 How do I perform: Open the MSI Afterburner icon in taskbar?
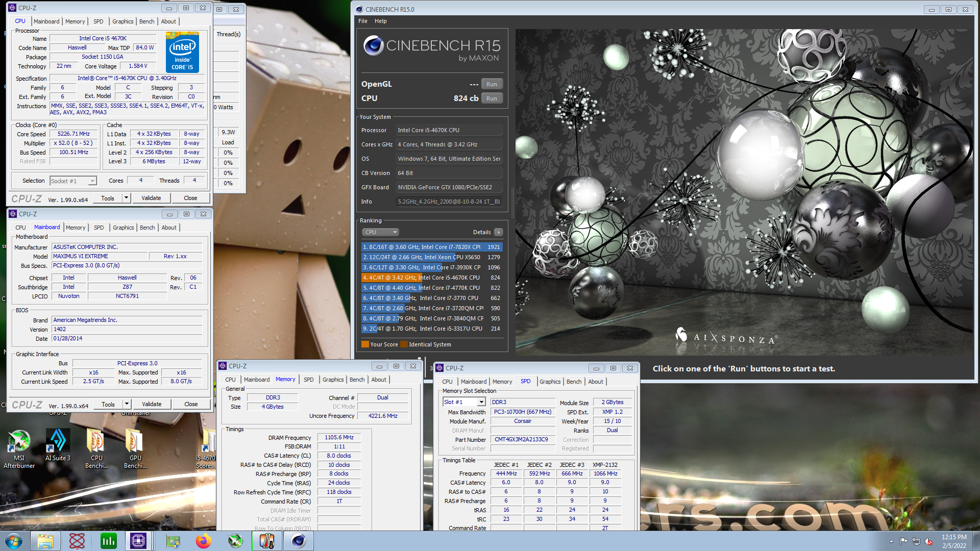point(235,541)
